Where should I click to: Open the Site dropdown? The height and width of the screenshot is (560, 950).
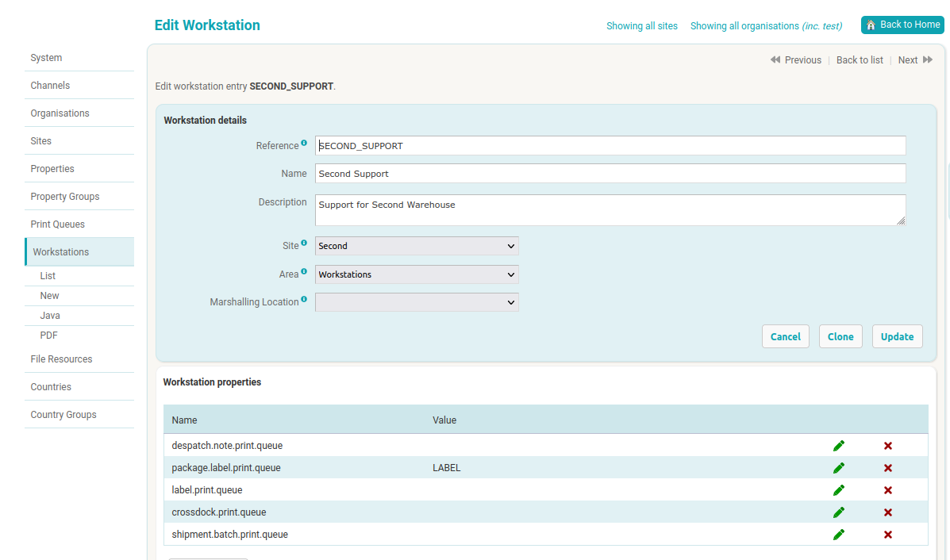tap(417, 246)
